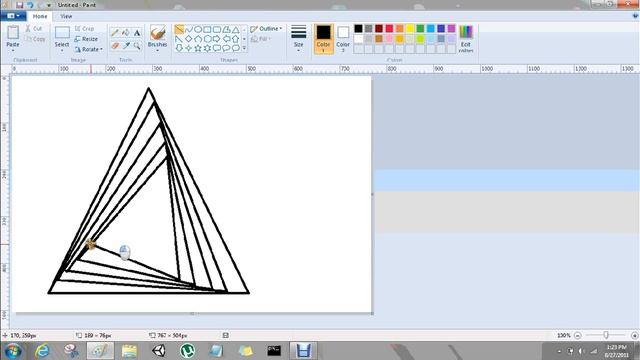Click the zoom out minus button

(x=578, y=335)
